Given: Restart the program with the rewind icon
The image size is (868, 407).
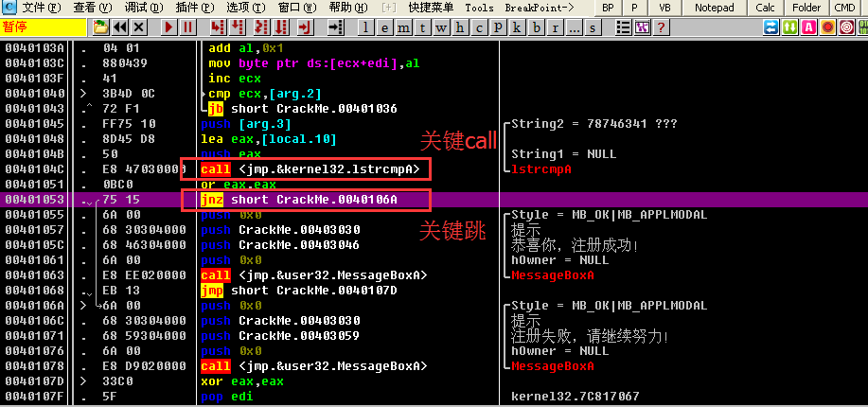Looking at the screenshot, I should pyautogui.click(x=119, y=27).
